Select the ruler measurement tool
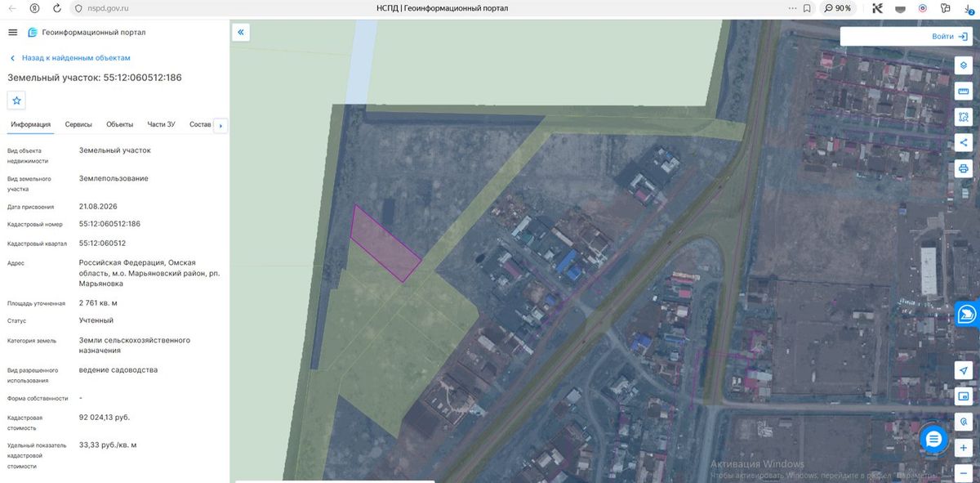The width and height of the screenshot is (980, 483). click(964, 91)
